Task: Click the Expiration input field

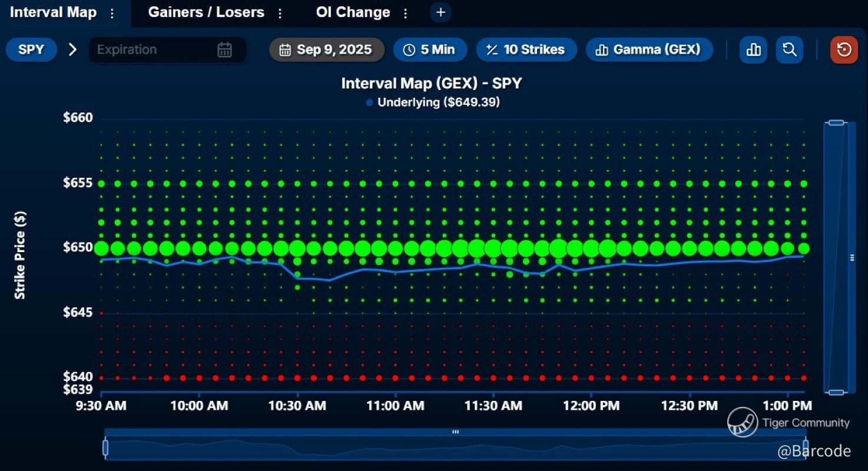Action: tap(168, 50)
